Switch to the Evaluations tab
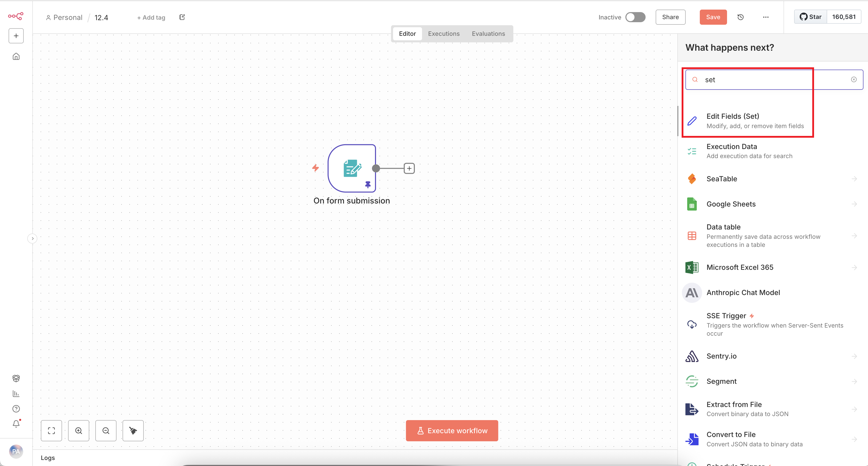Viewport: 868px width, 466px height. point(488,34)
